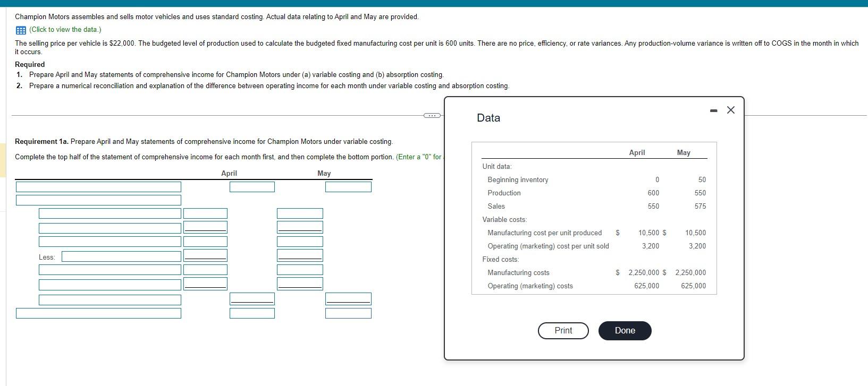Click the April operating cost per unit 3,200
Viewport: 868px width, 386px height.
651,246
